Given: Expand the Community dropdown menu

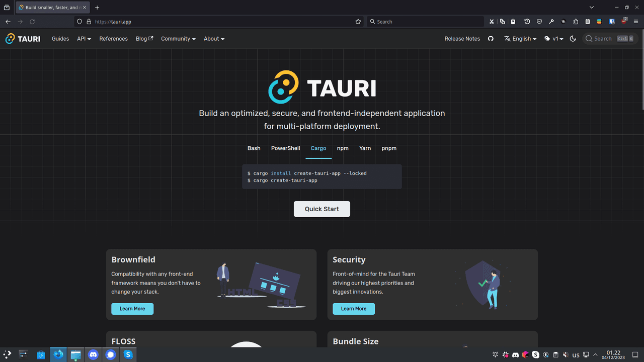Looking at the screenshot, I should [x=178, y=39].
